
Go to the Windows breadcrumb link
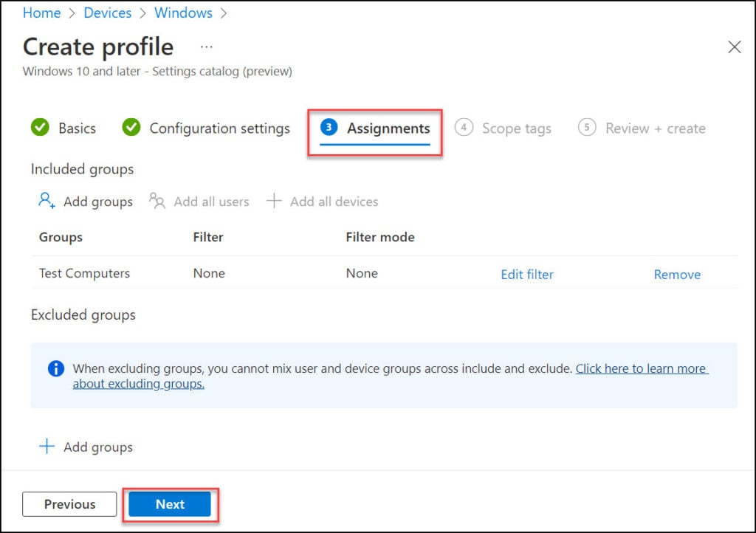(183, 13)
